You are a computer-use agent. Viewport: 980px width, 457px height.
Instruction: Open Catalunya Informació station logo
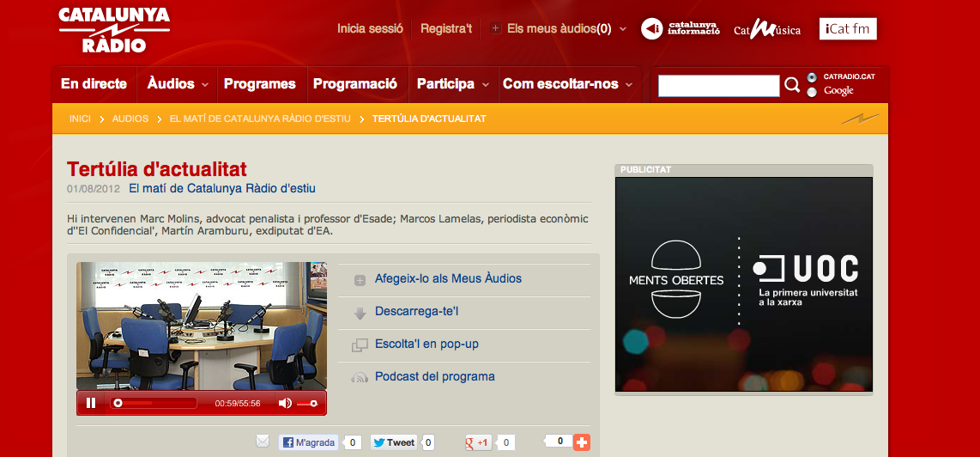click(680, 28)
